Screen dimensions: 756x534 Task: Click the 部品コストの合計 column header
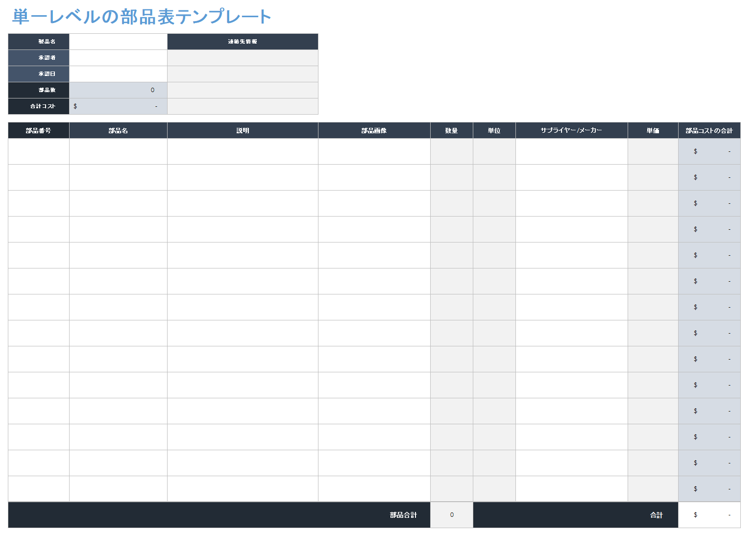[709, 130]
